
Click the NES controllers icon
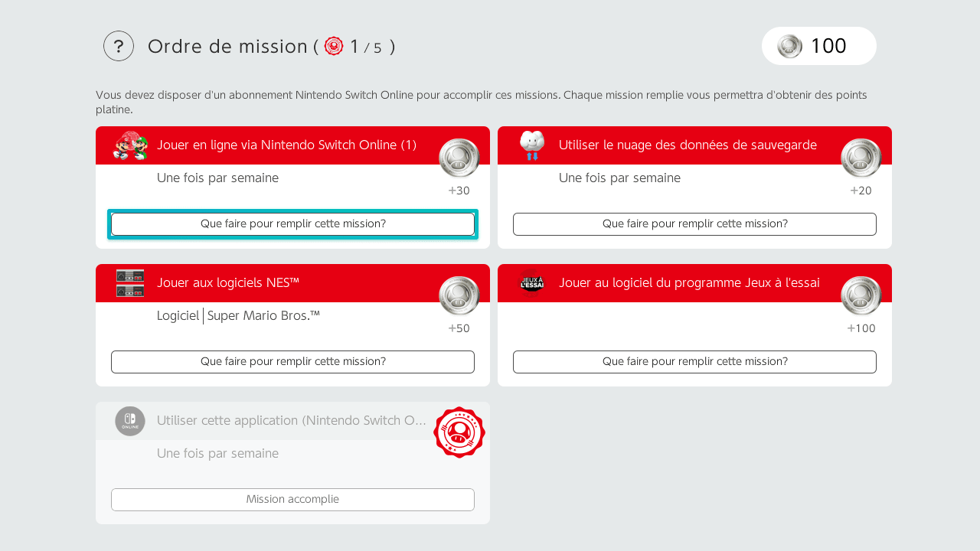(x=130, y=283)
